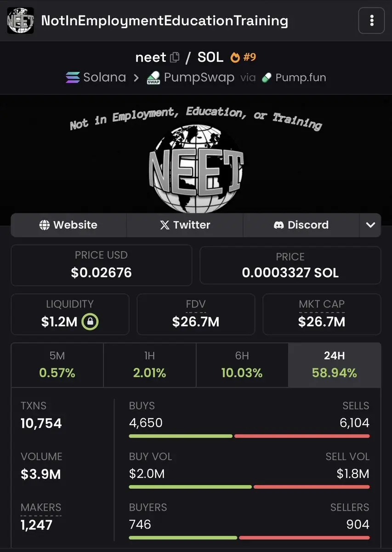Image resolution: width=392 pixels, height=552 pixels.
Task: Click the liquidity lock icon
Action: 90,322
